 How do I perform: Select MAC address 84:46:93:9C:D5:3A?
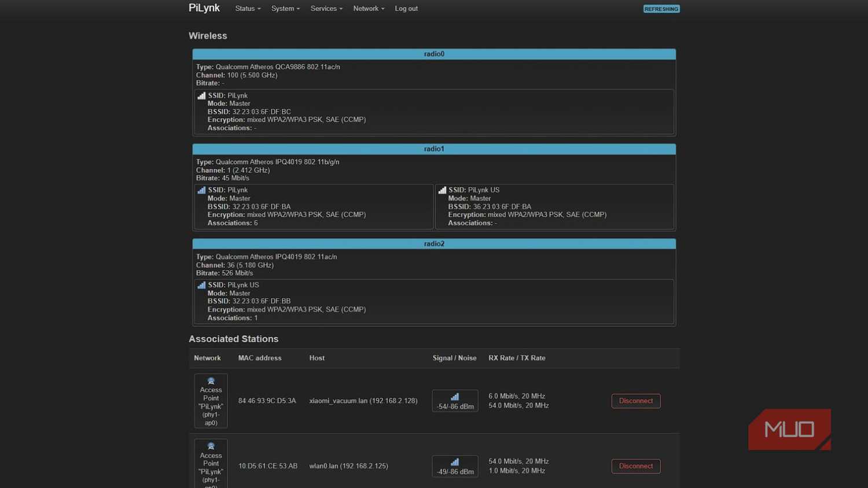(x=267, y=401)
